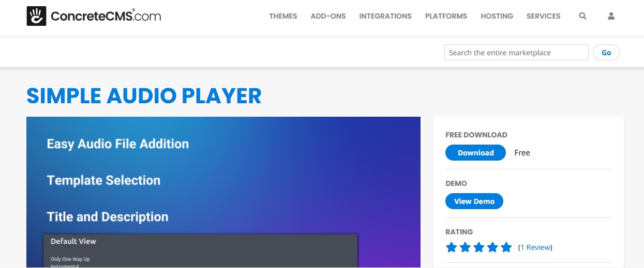The height and width of the screenshot is (268, 644).
Task: Click the View Demo button
Action: click(x=474, y=201)
